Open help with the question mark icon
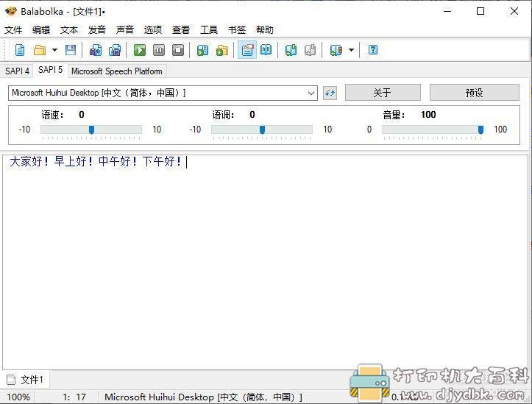Screen dimensions: 532x404 pyautogui.click(x=373, y=50)
